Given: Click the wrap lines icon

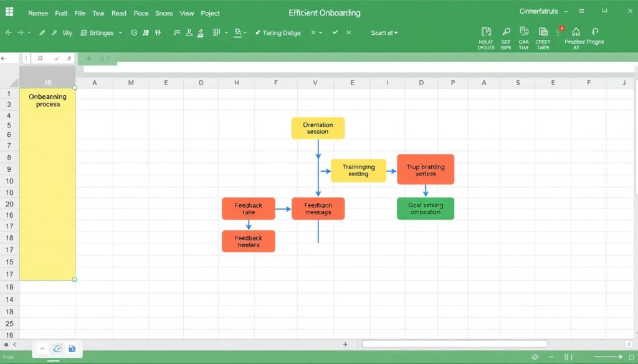Looking at the screenshot, I should (177, 32).
